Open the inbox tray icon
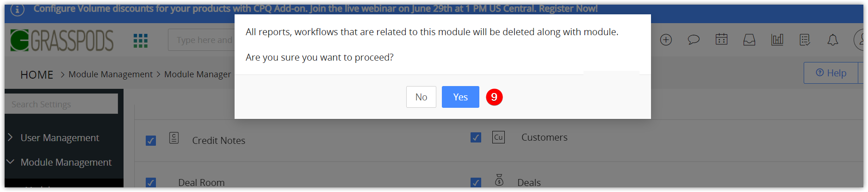Viewport: 868px width, 192px height. tap(749, 40)
